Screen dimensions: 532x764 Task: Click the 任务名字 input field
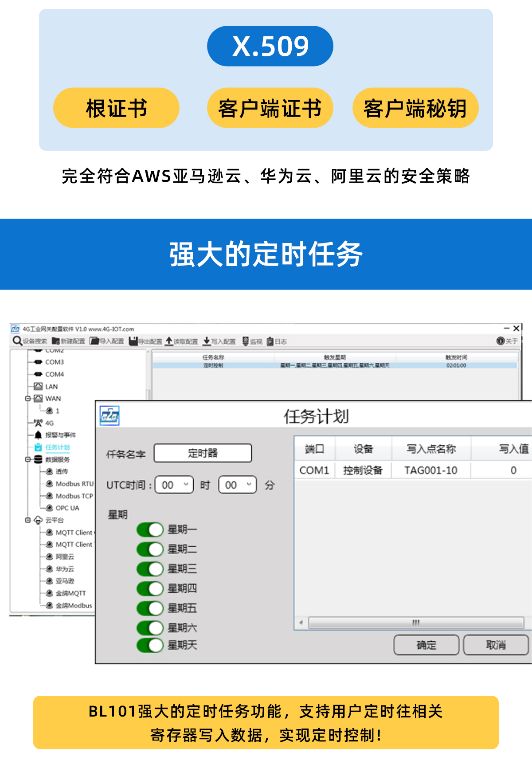(203, 453)
